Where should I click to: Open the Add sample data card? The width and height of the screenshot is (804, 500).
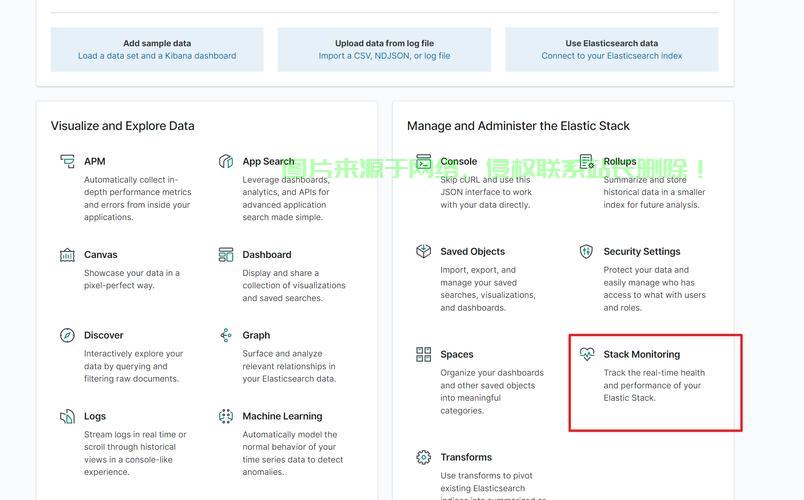click(x=157, y=50)
